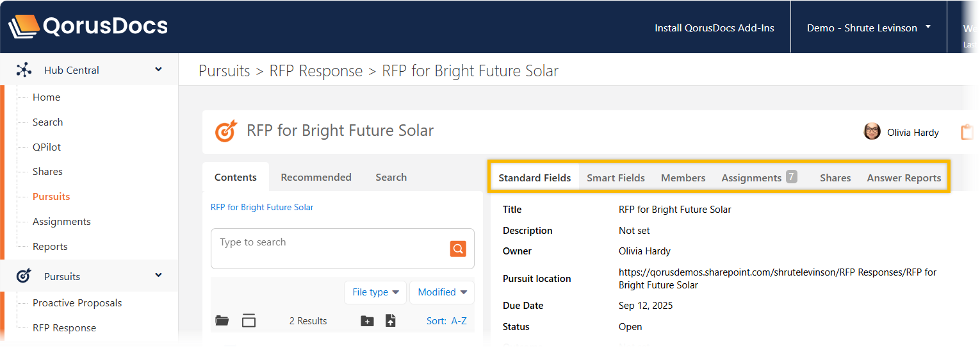Screen dimensions: 980x348
Task: Click the open folder icon in Contents toolbar
Action: pyautogui.click(x=222, y=321)
